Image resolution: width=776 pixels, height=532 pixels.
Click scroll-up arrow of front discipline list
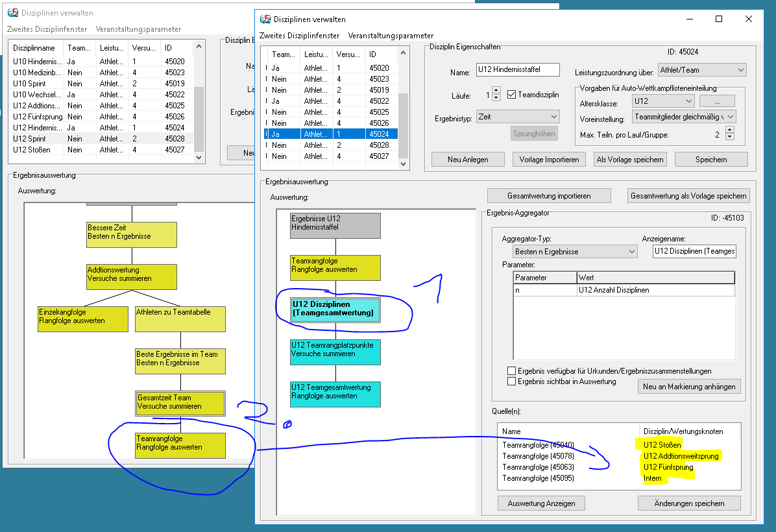pos(404,53)
